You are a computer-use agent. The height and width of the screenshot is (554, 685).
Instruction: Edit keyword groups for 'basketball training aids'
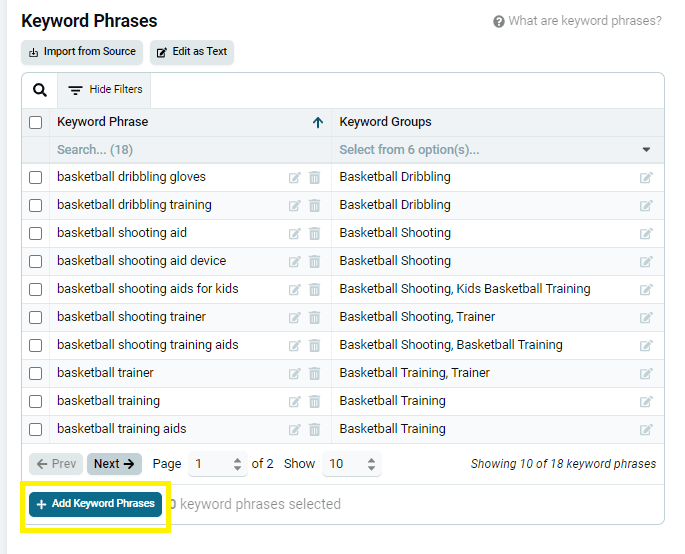[646, 429]
